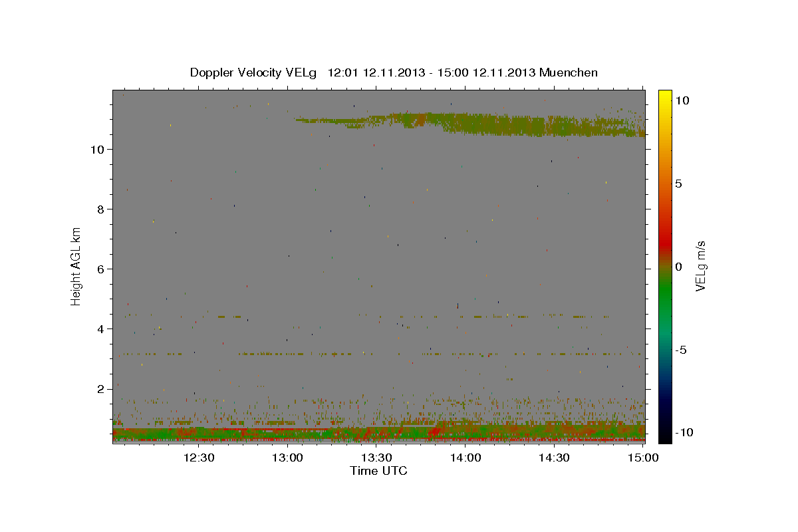
Task: Click the 'VELg m/s' colorbar label
Action: pos(700,267)
